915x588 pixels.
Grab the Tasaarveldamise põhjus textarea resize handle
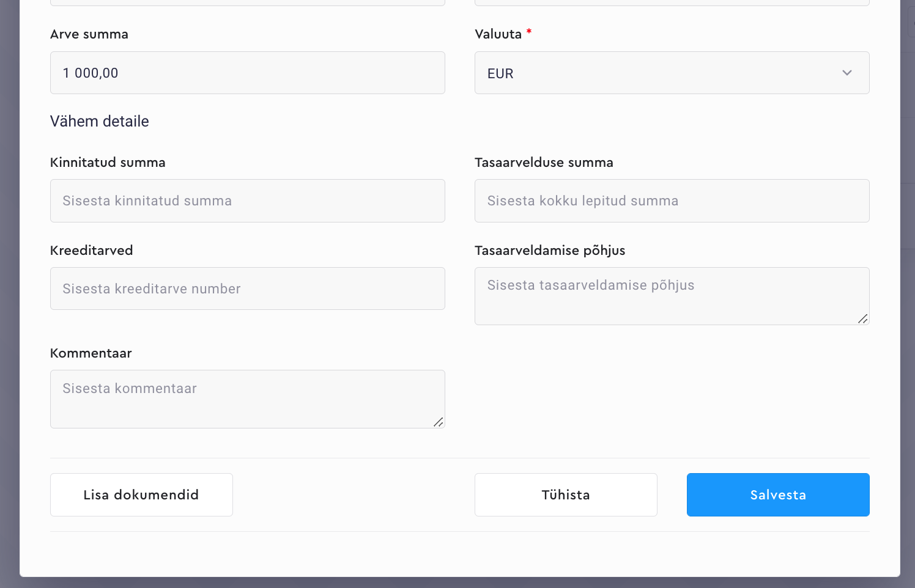(862, 318)
